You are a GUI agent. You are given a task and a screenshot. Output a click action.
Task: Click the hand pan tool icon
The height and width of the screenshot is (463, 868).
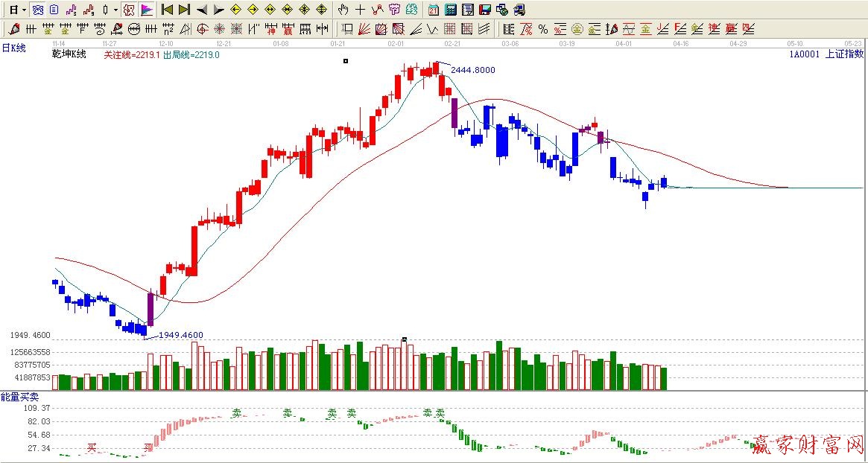pos(343,10)
